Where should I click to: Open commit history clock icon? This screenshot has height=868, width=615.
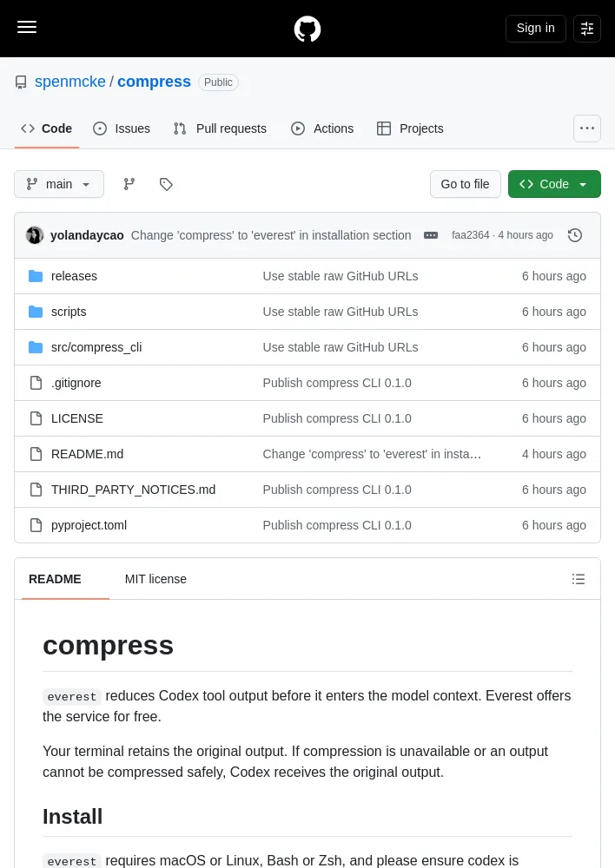click(575, 235)
